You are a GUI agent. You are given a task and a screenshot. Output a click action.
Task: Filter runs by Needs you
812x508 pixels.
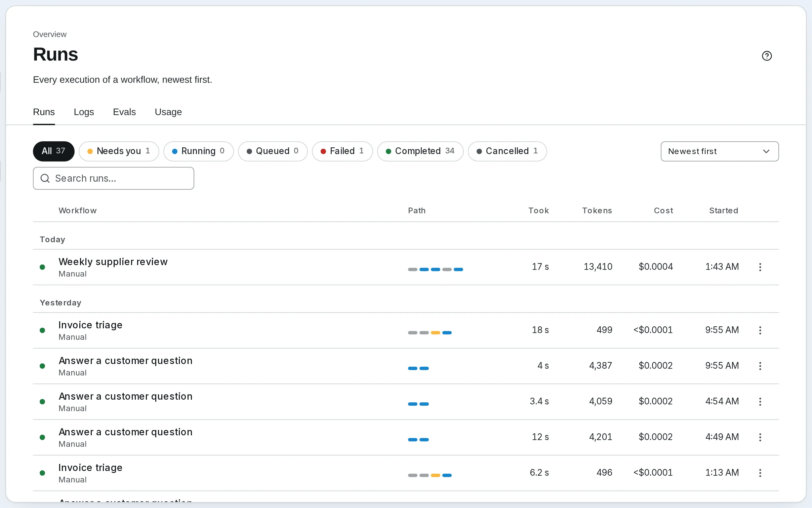coord(119,151)
